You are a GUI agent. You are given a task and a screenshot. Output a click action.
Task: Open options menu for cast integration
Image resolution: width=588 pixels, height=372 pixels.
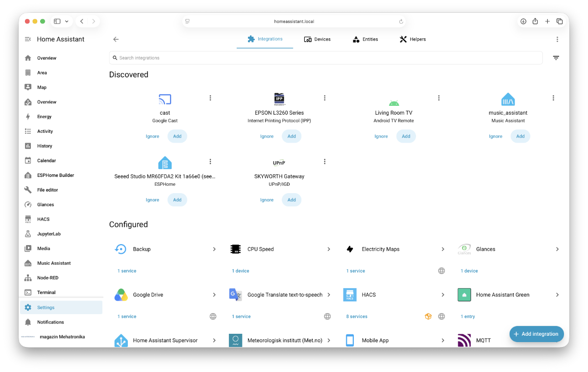coord(210,98)
